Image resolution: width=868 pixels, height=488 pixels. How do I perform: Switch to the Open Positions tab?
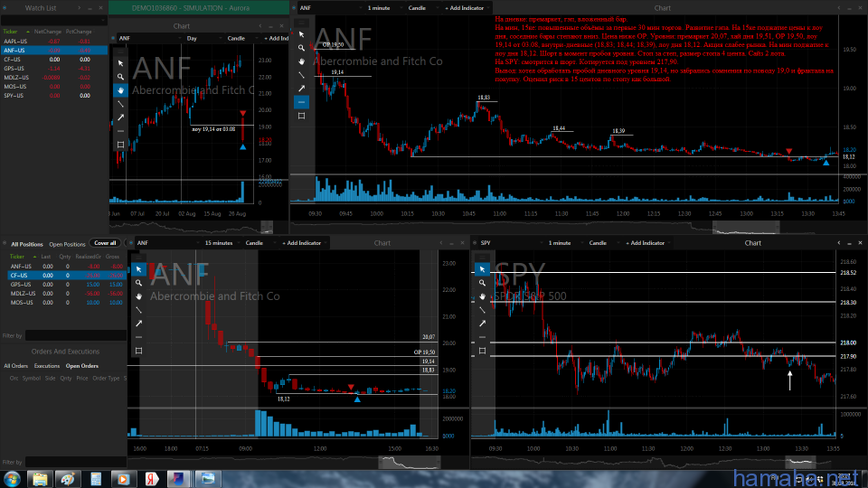click(x=67, y=244)
